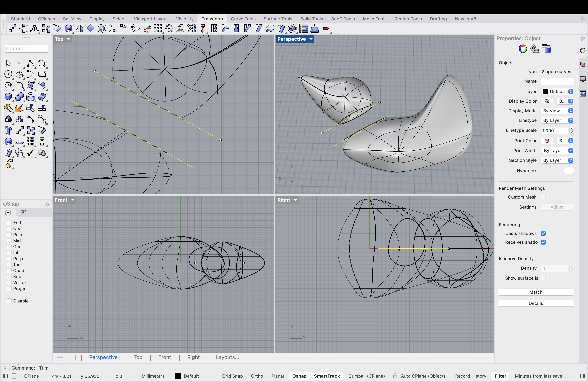Switch to Front in bottom viewport tabs
Viewport: 588px width, 382px height.
click(165, 357)
